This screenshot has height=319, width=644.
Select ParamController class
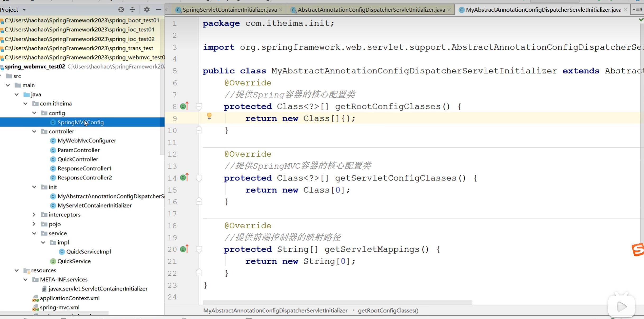tap(79, 150)
